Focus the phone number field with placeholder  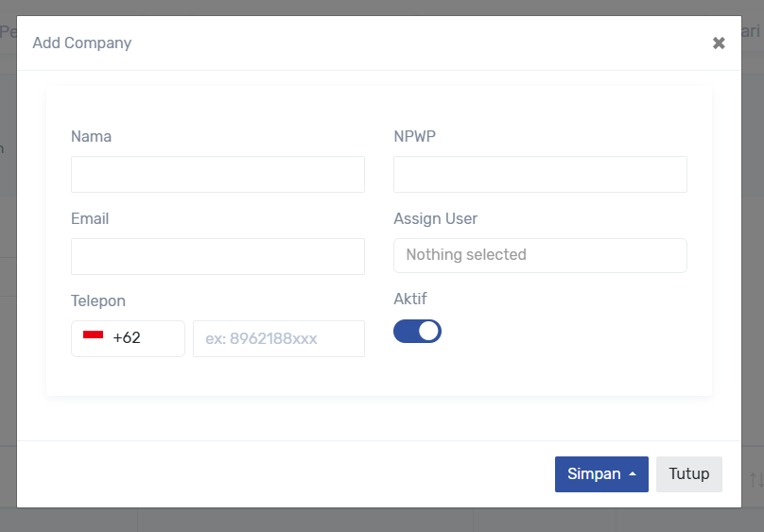pyautogui.click(x=278, y=338)
